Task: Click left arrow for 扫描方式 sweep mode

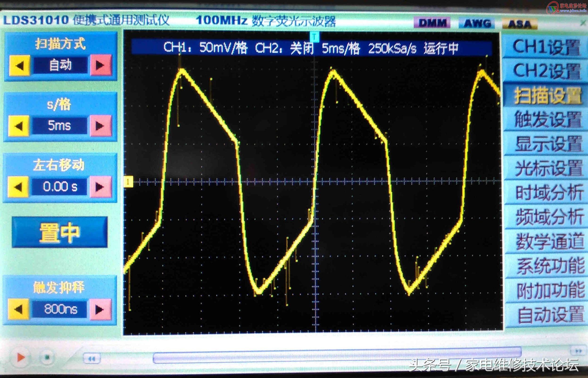Action: 20,66
